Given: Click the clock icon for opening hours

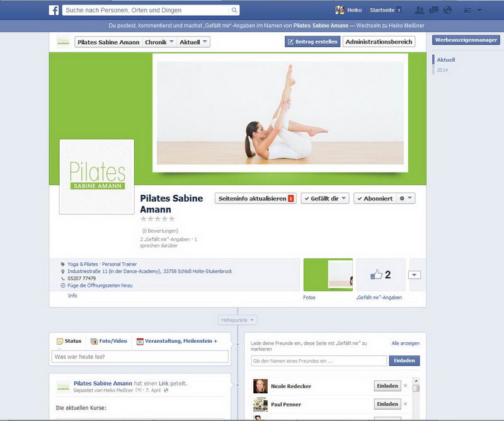Looking at the screenshot, I should 63,285.
